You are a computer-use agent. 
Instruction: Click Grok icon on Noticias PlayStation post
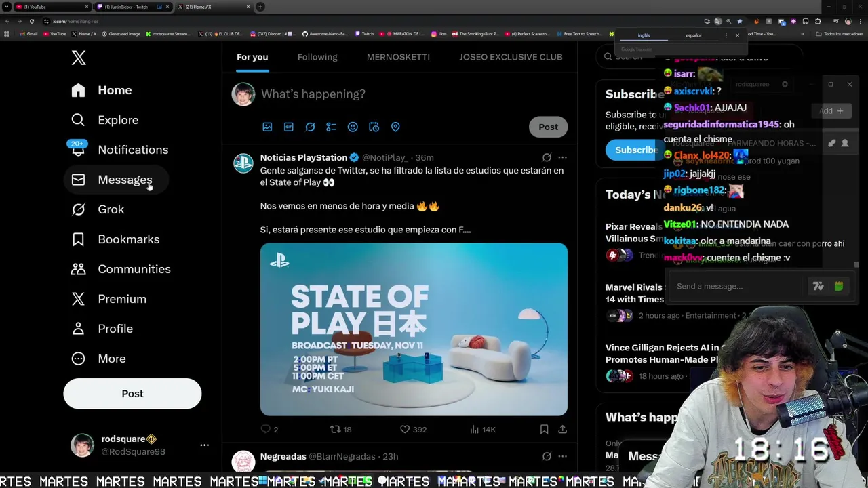(x=547, y=157)
